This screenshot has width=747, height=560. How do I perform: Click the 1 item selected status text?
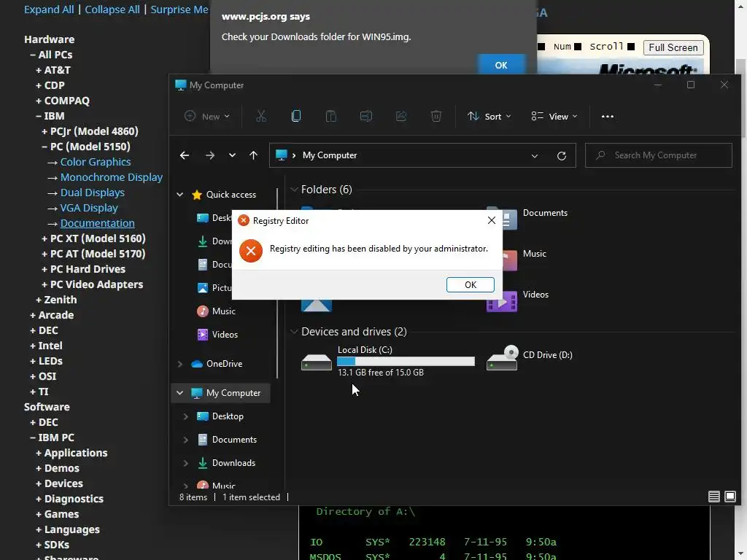(251, 497)
